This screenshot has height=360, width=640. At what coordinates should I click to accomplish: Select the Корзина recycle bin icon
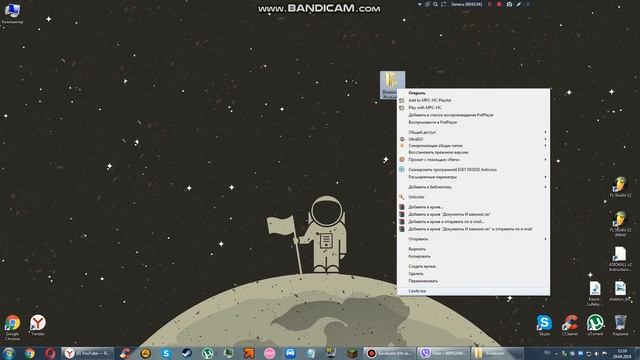click(620, 325)
